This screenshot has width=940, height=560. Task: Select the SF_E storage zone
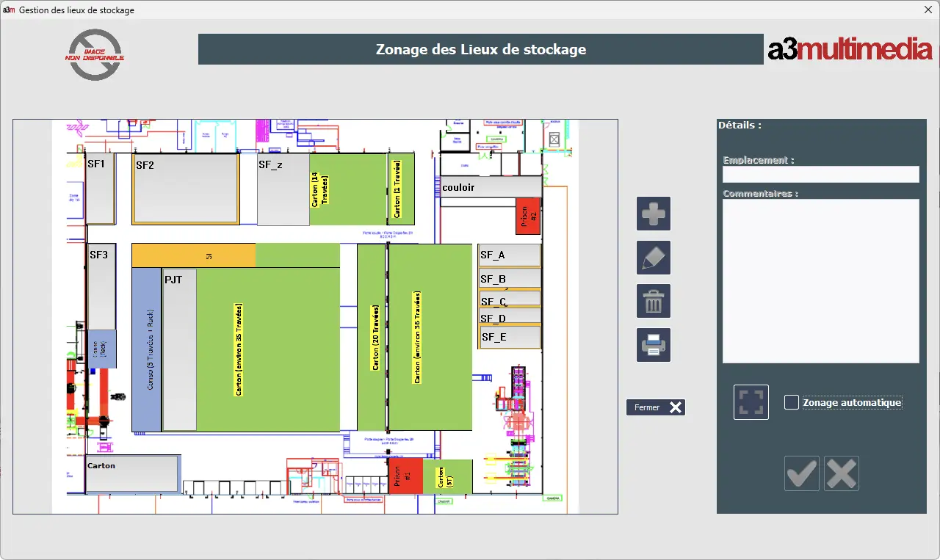coord(510,338)
